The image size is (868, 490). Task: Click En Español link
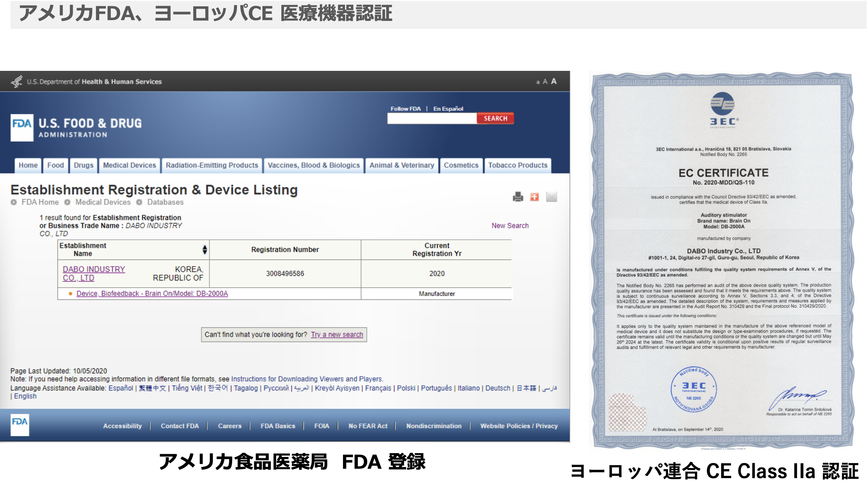448,109
